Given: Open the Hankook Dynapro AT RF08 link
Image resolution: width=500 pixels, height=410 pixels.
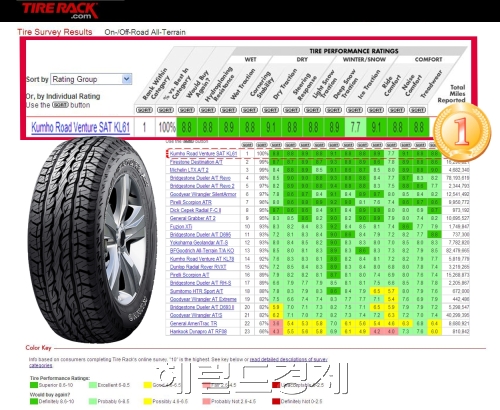Looking at the screenshot, I should pos(198,332).
